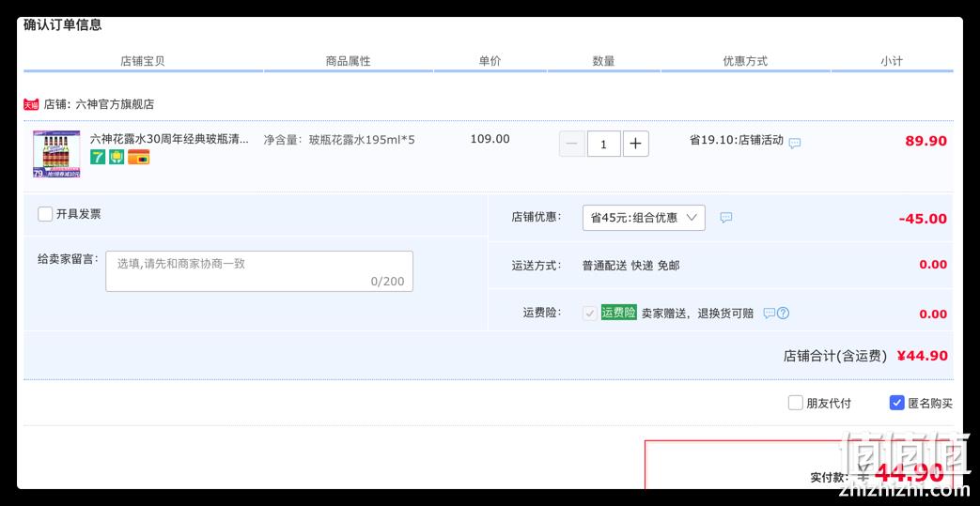Screen dimensions: 980x506
Task: Click the 净含量: 玻瓶花露水195ml*5 attribute text
Action: tap(339, 139)
